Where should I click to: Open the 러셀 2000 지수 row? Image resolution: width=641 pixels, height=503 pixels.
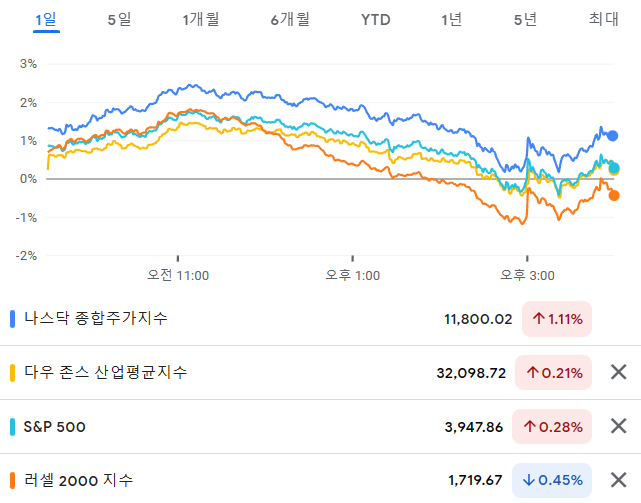pyautogui.click(x=320, y=480)
